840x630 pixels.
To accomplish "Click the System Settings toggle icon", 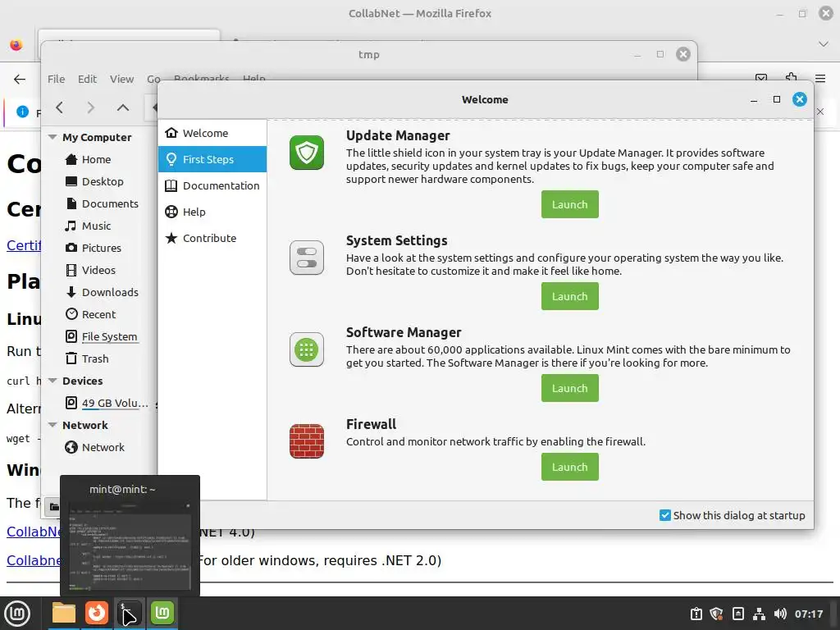I will pyautogui.click(x=307, y=258).
